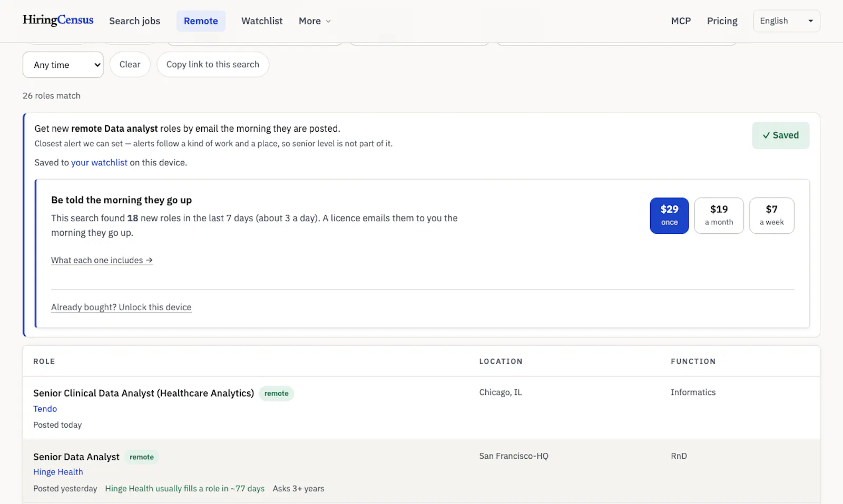Open the Hinge Health company link
Viewport: 843px width, 504px height.
(x=58, y=472)
